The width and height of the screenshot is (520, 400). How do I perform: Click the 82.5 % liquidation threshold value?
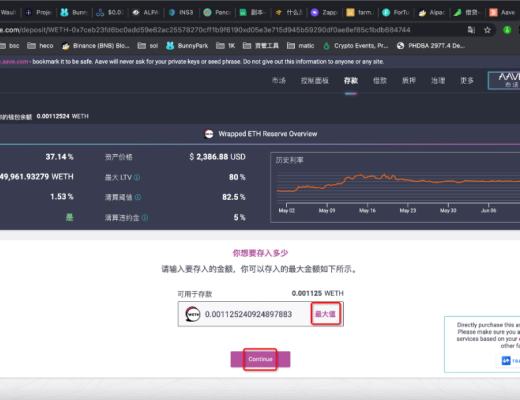234,197
